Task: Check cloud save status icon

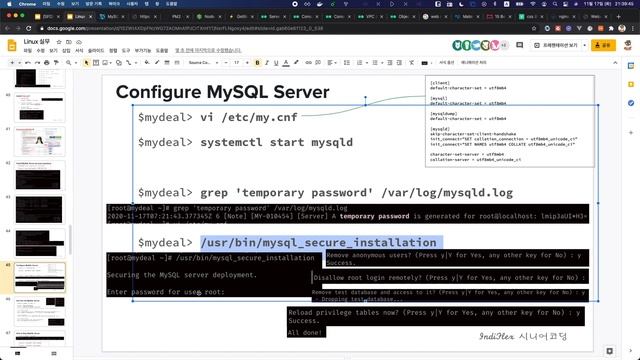Action: tap(79, 42)
